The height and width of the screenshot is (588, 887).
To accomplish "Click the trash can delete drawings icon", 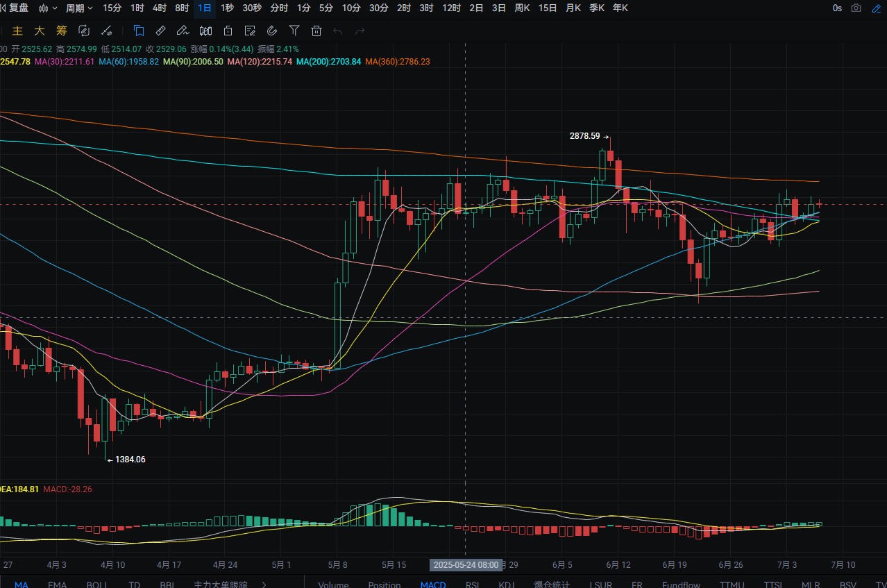I will (x=316, y=31).
